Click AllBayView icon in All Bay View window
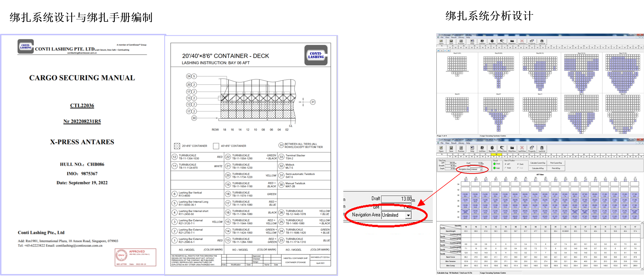 (x=502, y=42)
